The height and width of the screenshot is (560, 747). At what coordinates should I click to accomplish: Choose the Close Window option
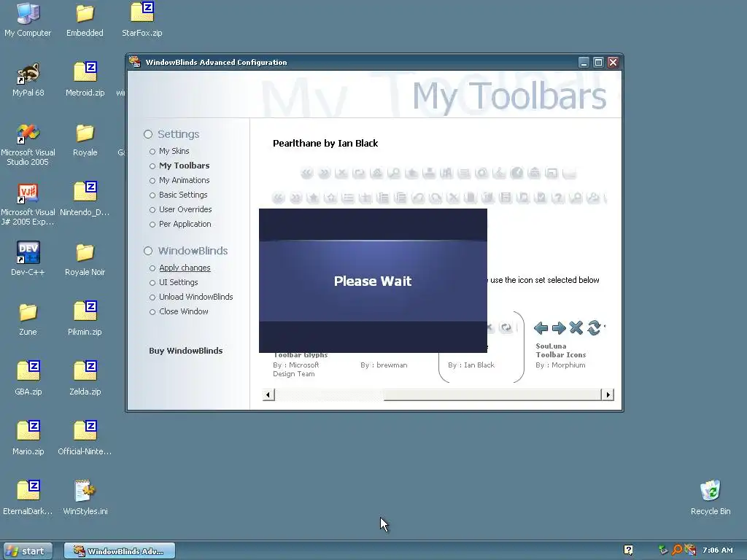(x=183, y=311)
